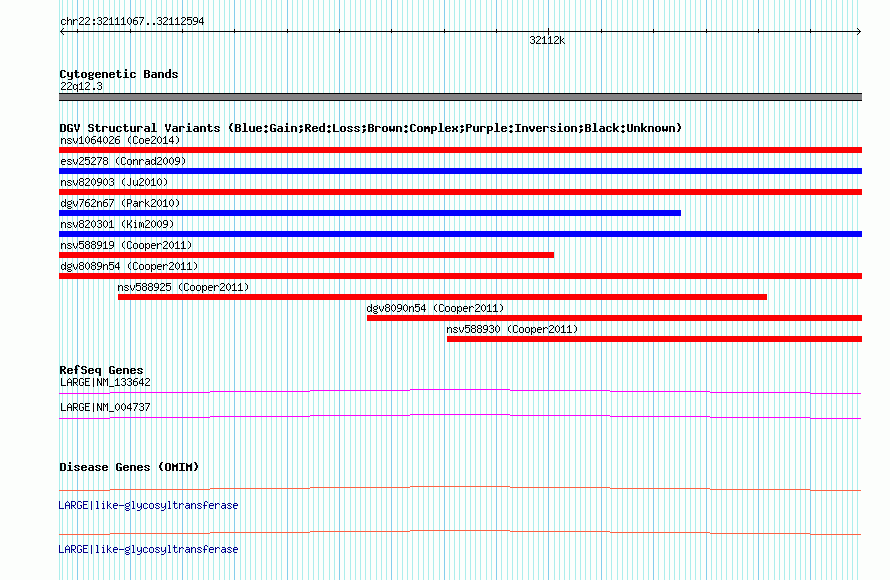The height and width of the screenshot is (580, 890).
Task: Click the nsv588925 (Cooper2011) label
Action: (x=183, y=287)
